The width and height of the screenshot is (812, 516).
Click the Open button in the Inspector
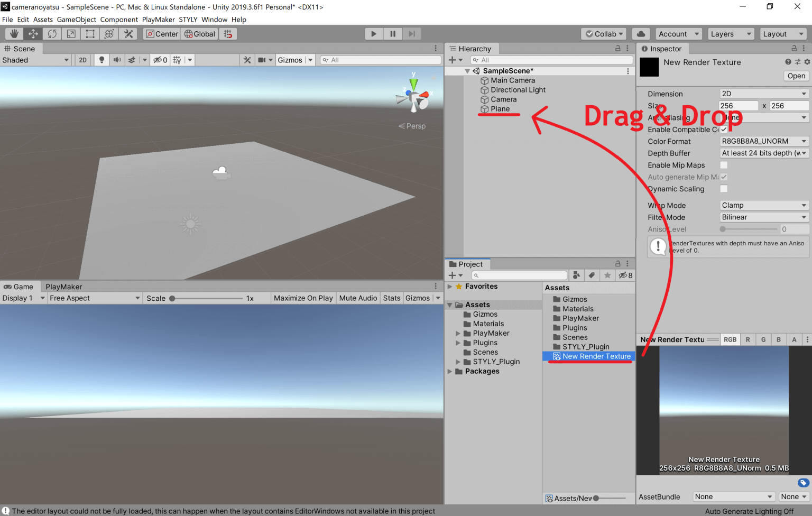(x=796, y=76)
